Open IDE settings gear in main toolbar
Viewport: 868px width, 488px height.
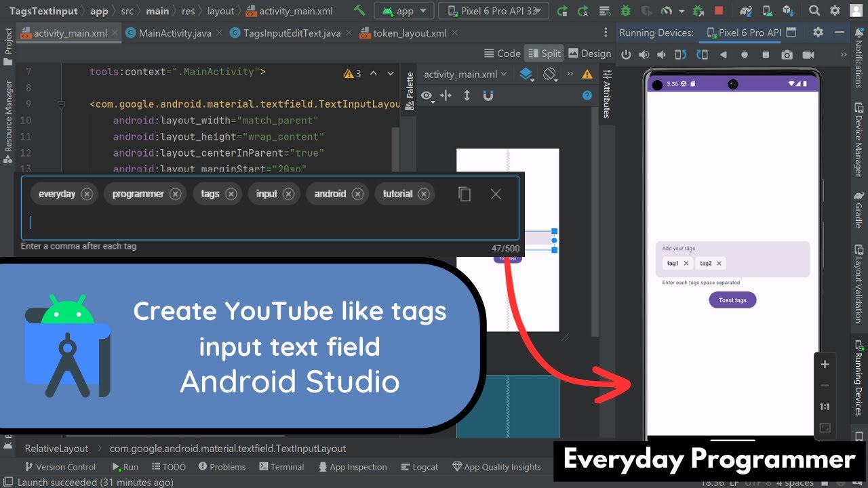(835, 11)
